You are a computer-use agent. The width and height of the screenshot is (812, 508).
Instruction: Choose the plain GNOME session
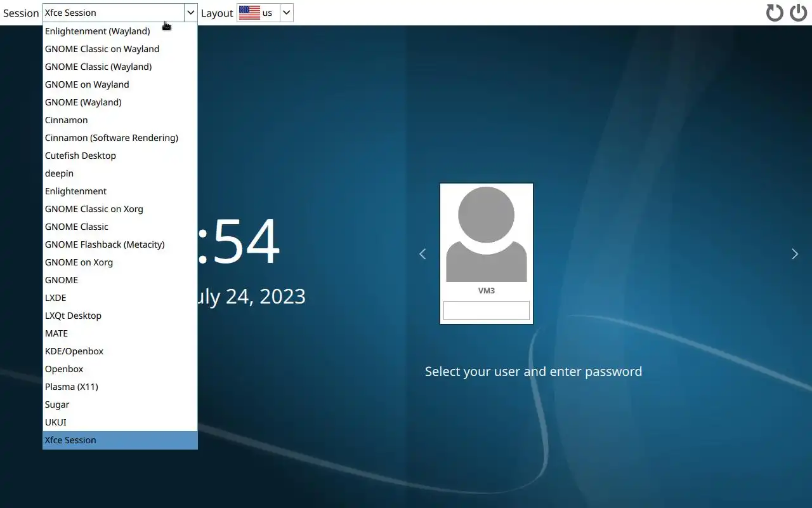[x=120, y=280]
